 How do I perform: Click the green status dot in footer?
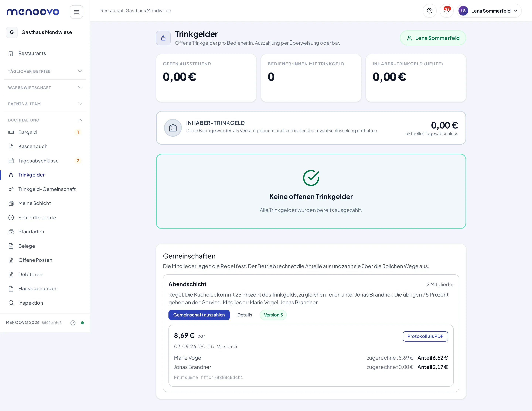coord(82,323)
